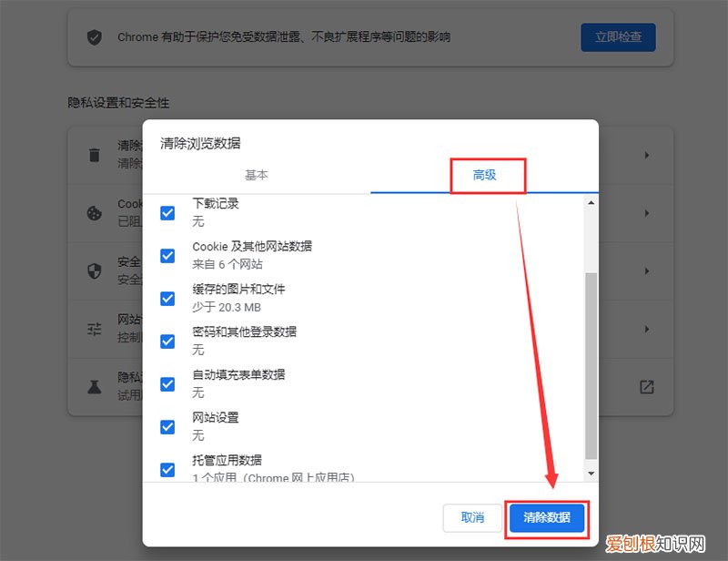728x561 pixels.
Task: Click the 清除数据 button
Action: (x=546, y=517)
